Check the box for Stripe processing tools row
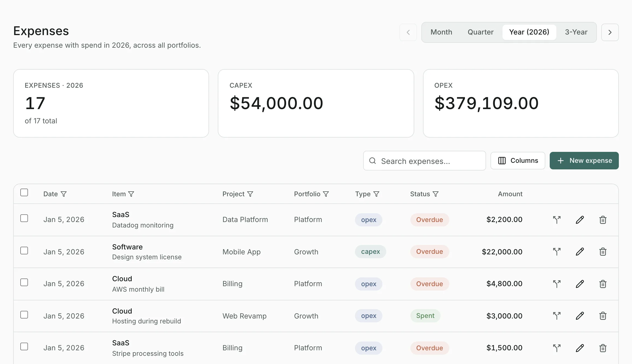 [x=24, y=346]
